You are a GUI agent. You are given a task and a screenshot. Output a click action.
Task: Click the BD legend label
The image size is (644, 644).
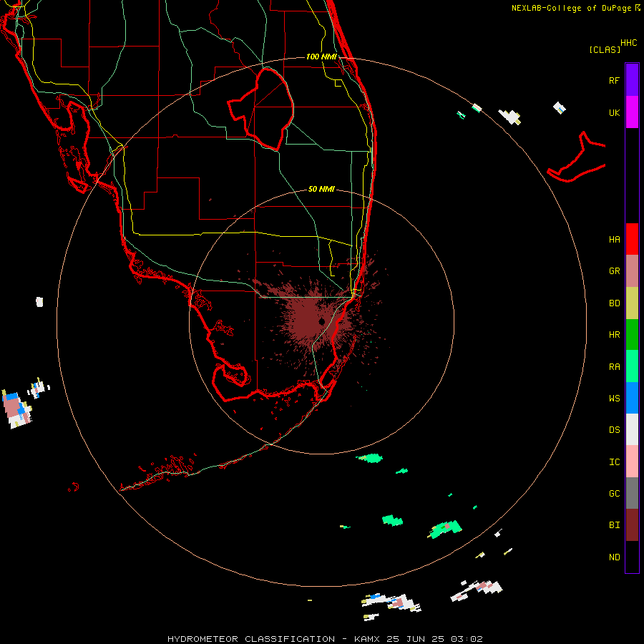pyautogui.click(x=614, y=303)
